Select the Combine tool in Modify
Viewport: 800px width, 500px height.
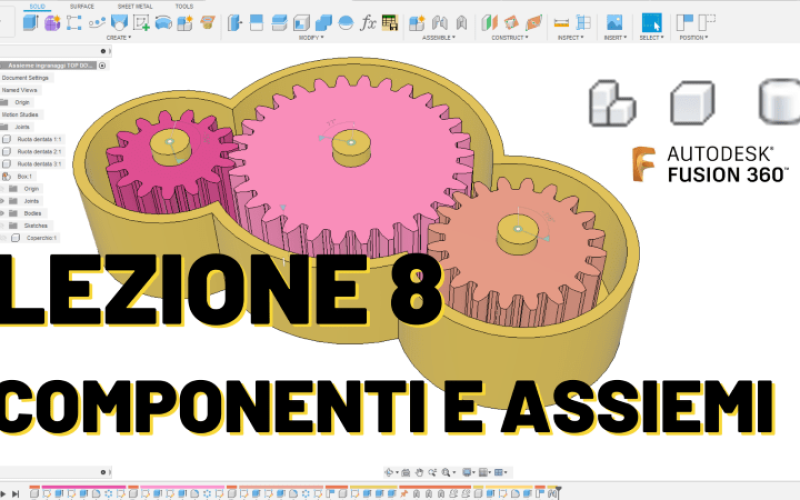(x=323, y=23)
